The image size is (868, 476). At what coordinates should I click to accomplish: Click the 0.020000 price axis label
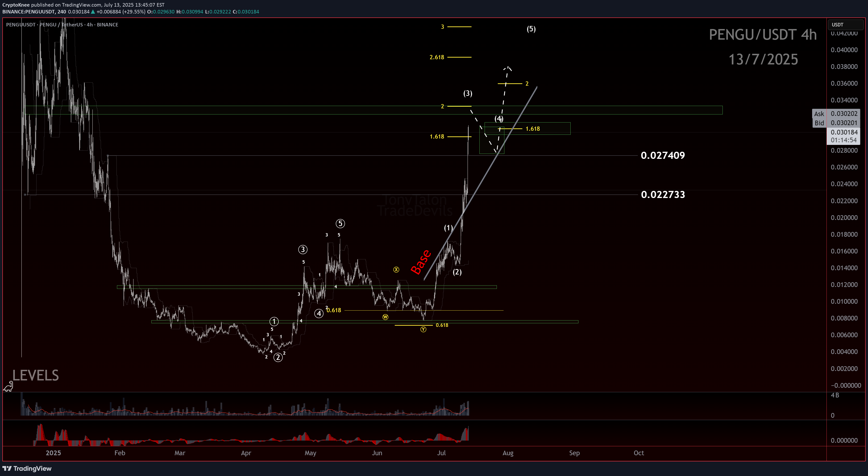(844, 217)
